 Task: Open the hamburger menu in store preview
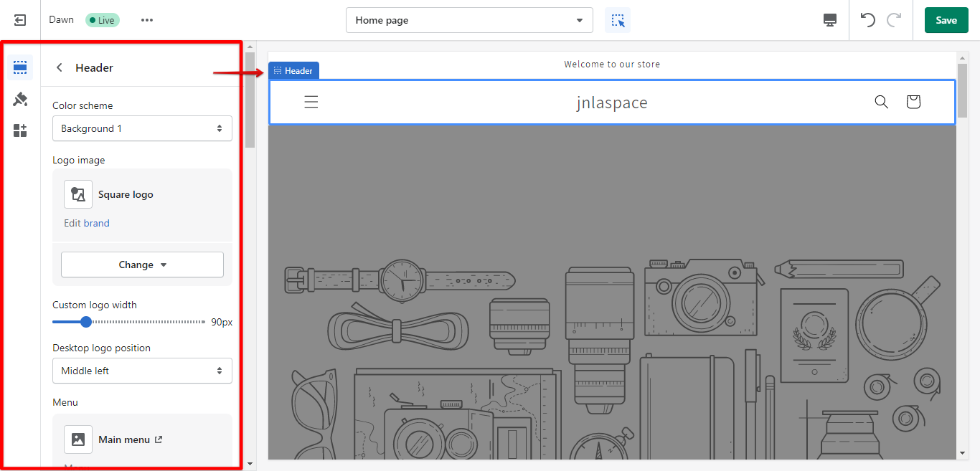(x=311, y=102)
